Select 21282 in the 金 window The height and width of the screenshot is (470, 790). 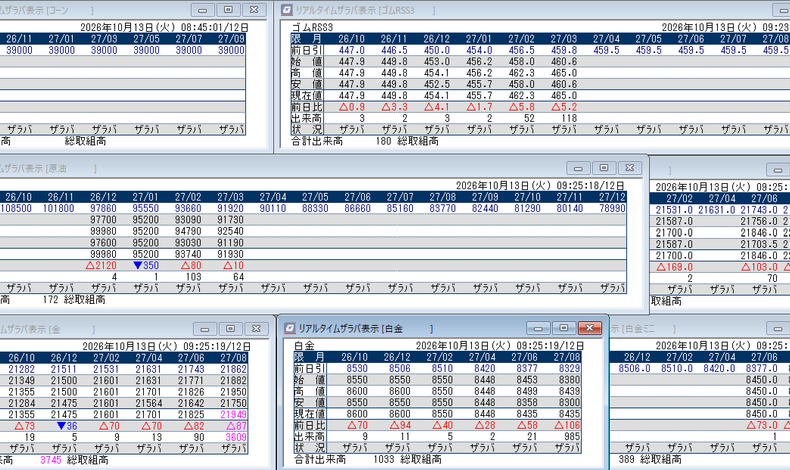coord(21,369)
